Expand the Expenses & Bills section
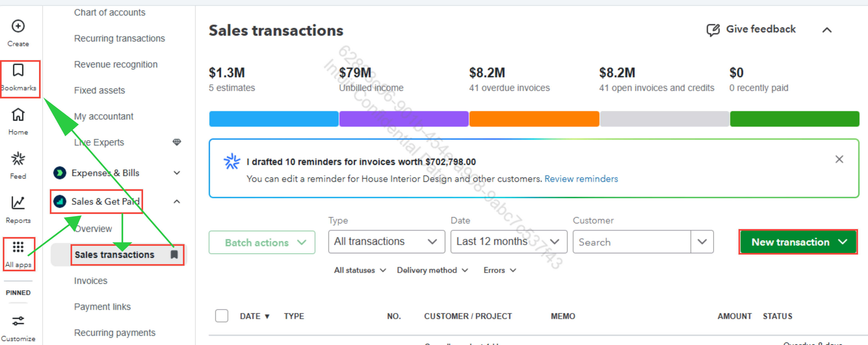 point(177,173)
